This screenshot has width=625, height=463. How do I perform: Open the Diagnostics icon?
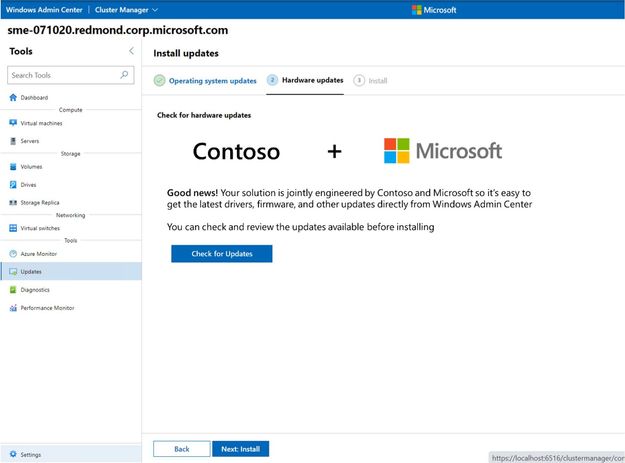13,290
